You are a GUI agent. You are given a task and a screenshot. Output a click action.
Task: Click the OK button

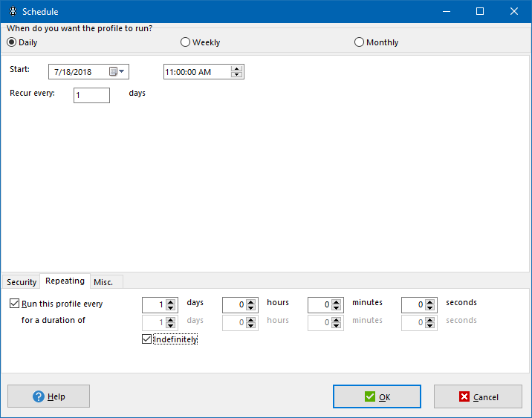pyautogui.click(x=377, y=396)
